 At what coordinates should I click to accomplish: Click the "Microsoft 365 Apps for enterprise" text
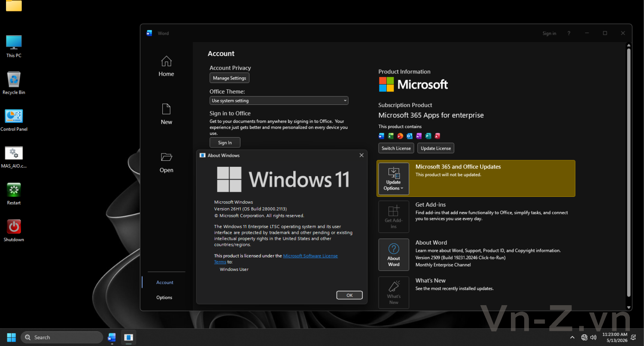click(431, 115)
